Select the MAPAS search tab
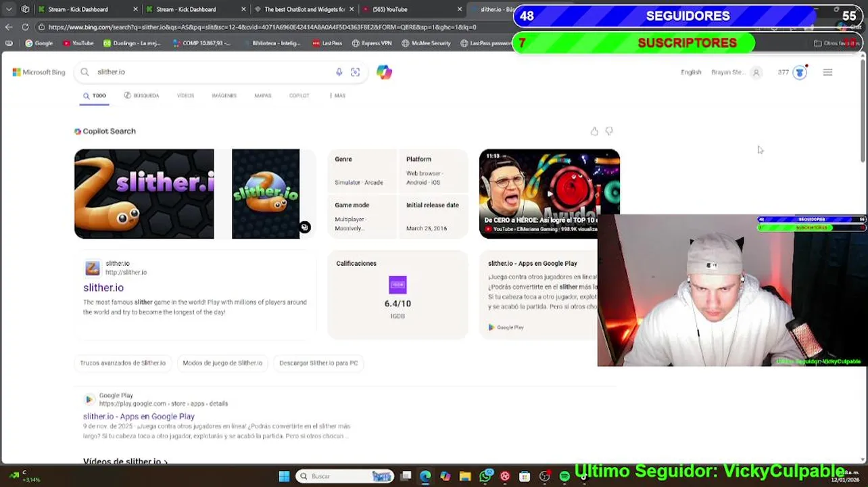Viewport: 868px width, 487px height. click(263, 95)
